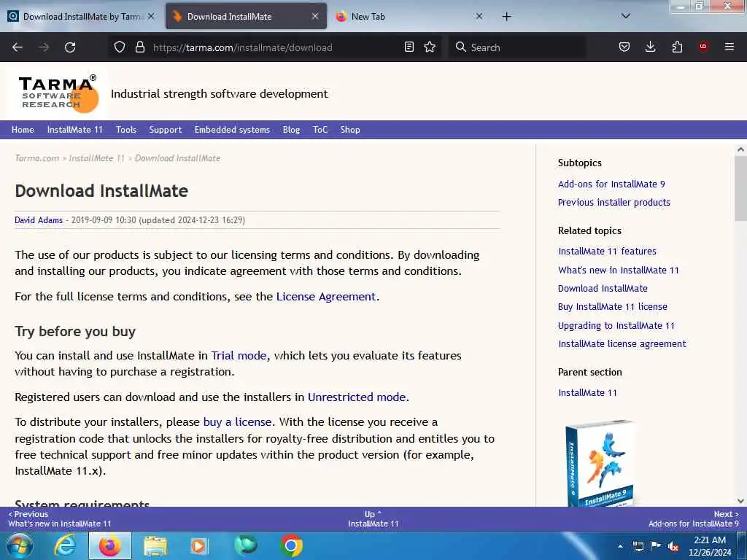Open the Firefox application menu

coord(729,47)
